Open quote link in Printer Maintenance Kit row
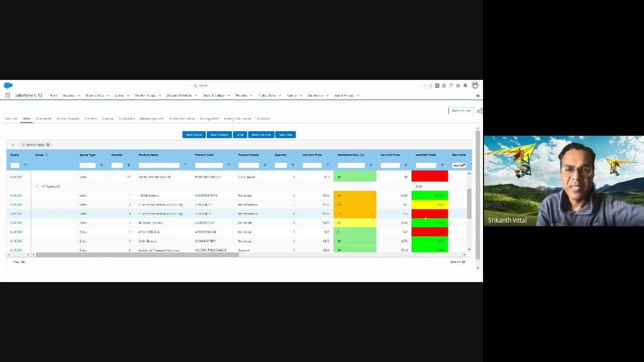Screen dimensions: 644x362 (16, 177)
